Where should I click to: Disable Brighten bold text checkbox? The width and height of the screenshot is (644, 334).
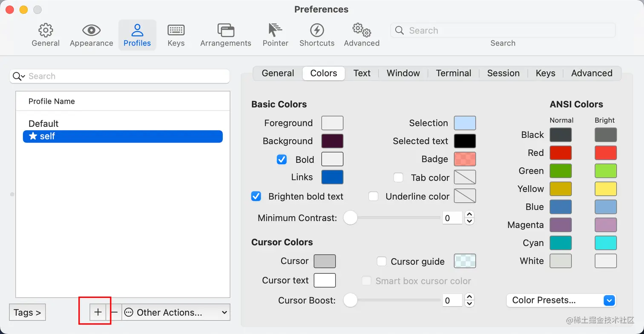(x=256, y=196)
